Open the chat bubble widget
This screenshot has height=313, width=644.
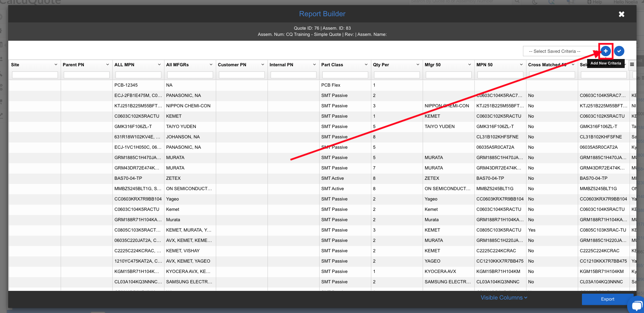(636, 305)
